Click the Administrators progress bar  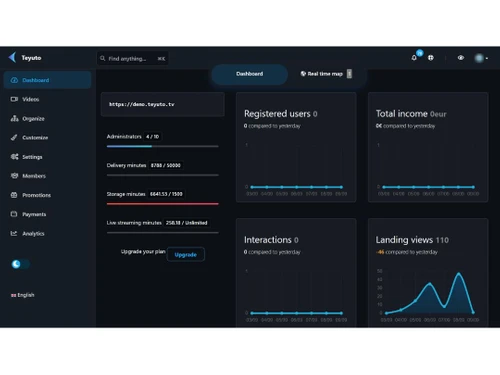pos(163,146)
